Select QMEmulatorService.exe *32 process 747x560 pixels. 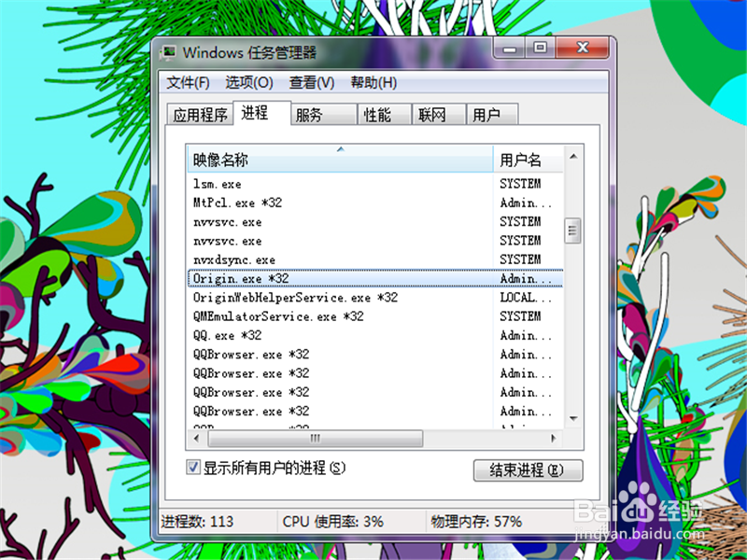(x=375, y=316)
